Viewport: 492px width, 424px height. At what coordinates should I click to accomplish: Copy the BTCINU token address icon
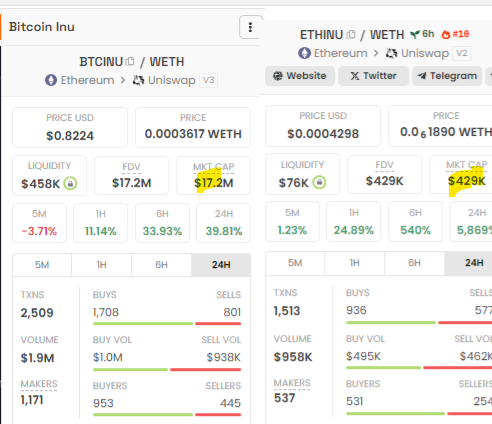pos(130,62)
